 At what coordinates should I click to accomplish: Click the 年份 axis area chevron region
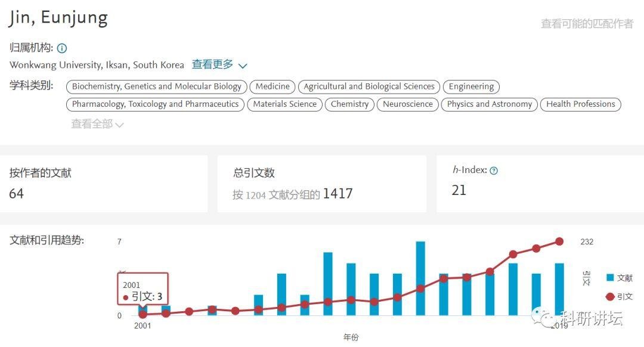pyautogui.click(x=351, y=337)
